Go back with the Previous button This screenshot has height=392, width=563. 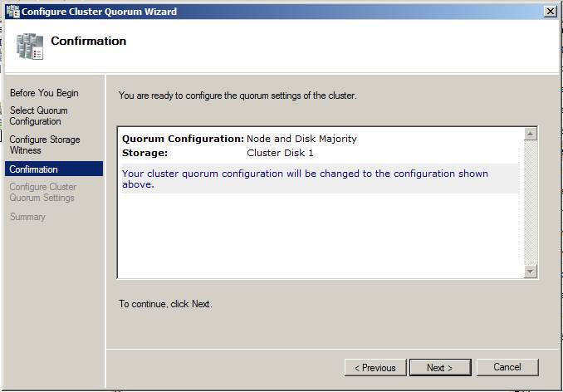coord(375,367)
